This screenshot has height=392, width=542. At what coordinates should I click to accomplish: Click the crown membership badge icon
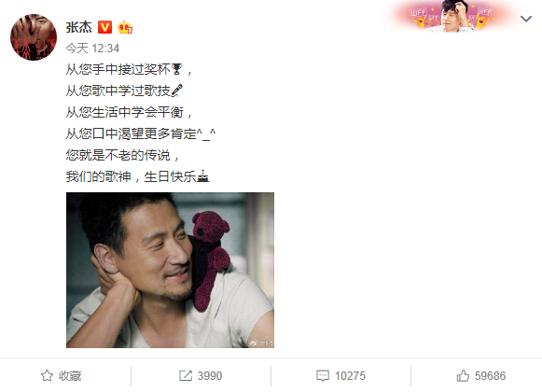pos(125,27)
